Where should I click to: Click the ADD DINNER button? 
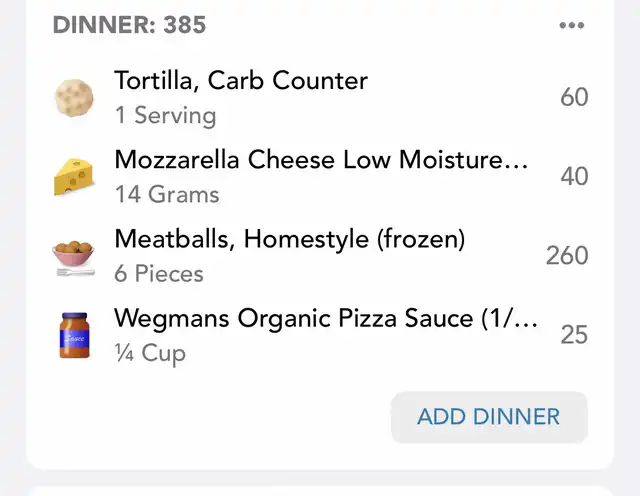(489, 417)
